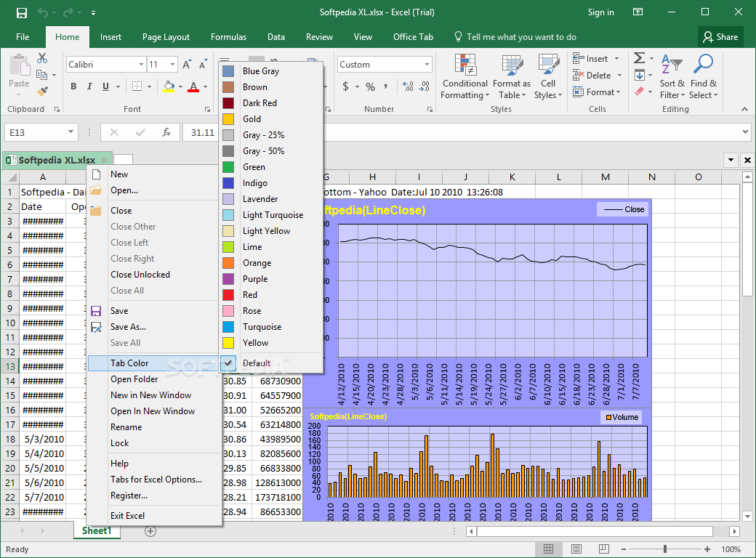This screenshot has height=558, width=756.
Task: Apply Bold formatting
Action: click(73, 86)
